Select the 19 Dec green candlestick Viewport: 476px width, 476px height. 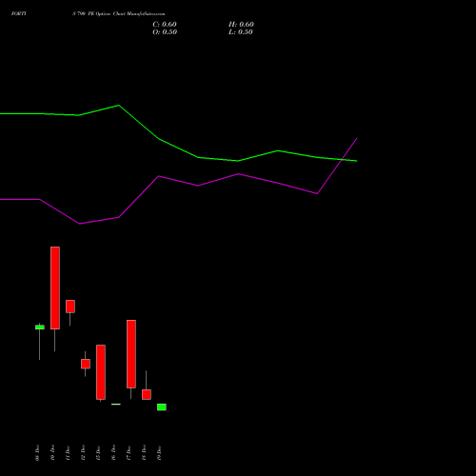162,407
